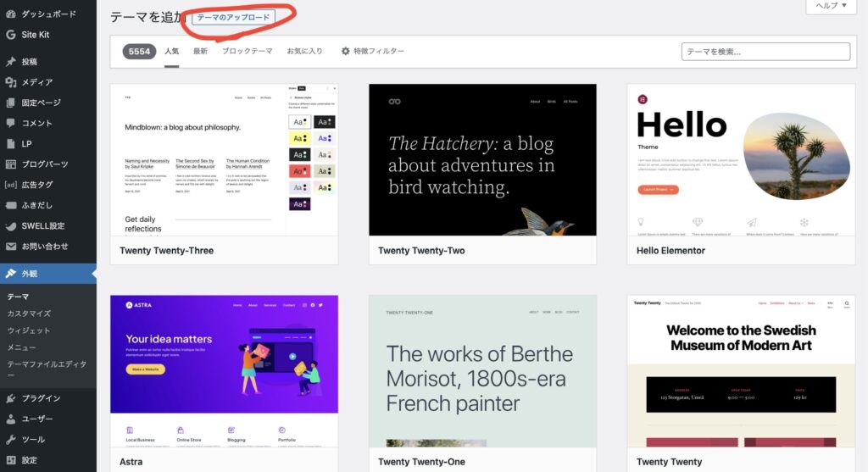Click the comment bubble icon beside コメント
This screenshot has width=868, height=472.
pyautogui.click(x=10, y=123)
